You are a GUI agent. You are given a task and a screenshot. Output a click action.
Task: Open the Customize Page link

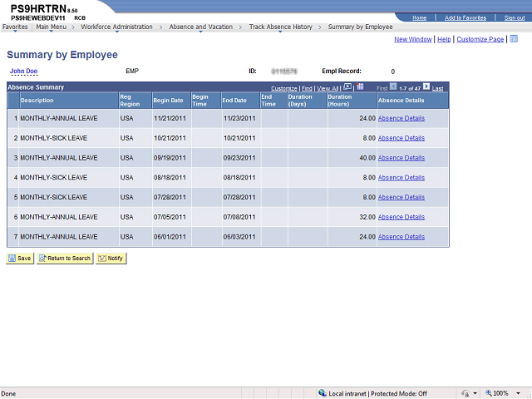pos(480,39)
